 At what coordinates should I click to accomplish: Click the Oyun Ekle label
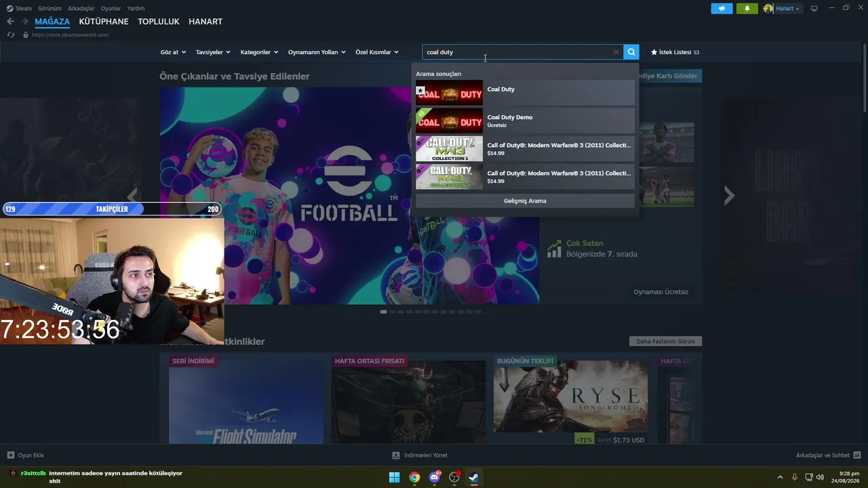tap(31, 455)
